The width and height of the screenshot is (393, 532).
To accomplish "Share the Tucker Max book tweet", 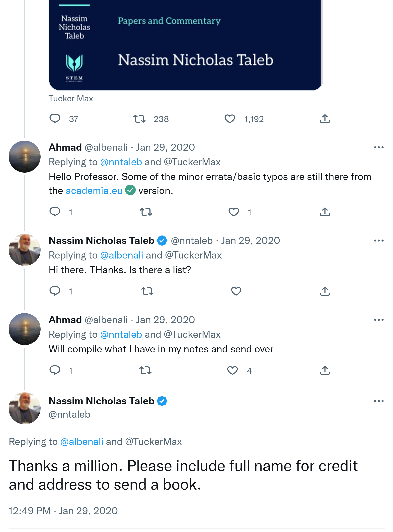I will pyautogui.click(x=325, y=119).
